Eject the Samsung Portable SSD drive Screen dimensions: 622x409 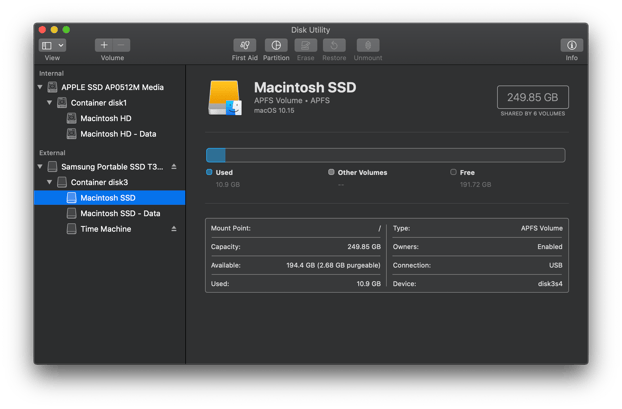click(x=174, y=167)
